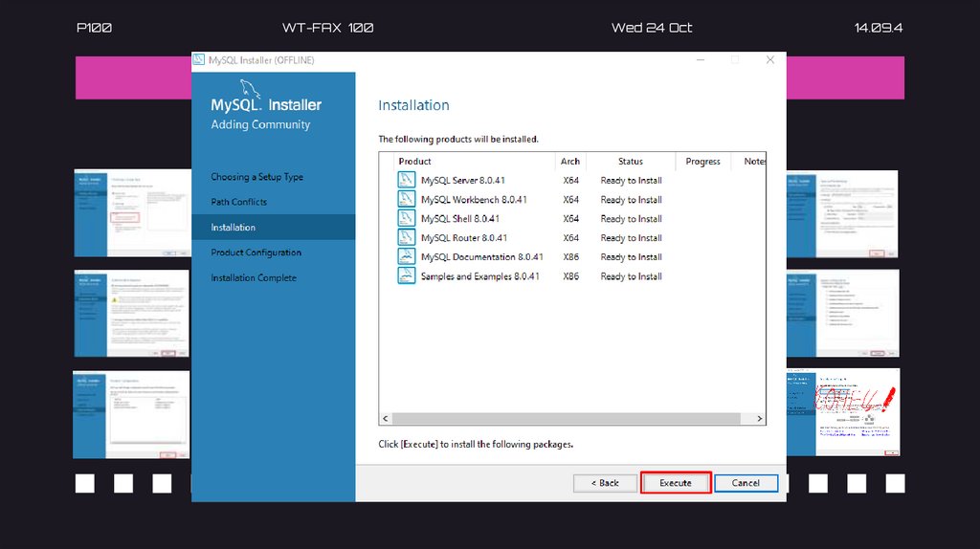Click X86 arch value for MySQL Documentation
This screenshot has width=980, height=549.
click(570, 256)
